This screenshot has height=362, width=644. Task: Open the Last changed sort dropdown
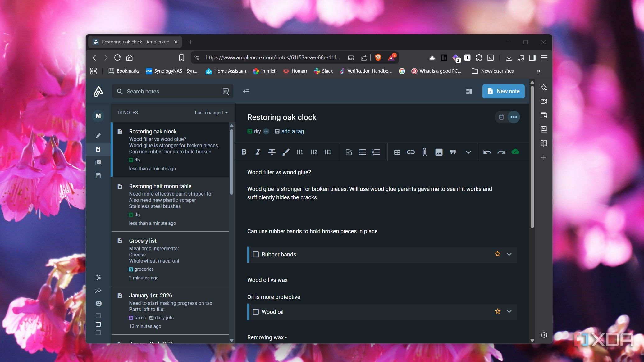(211, 113)
